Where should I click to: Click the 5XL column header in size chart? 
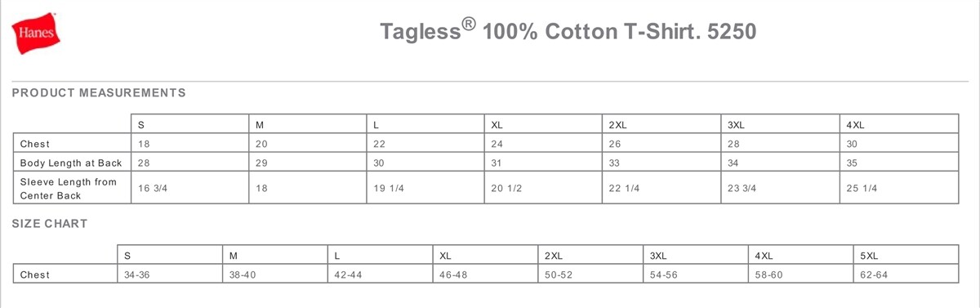click(x=905, y=255)
